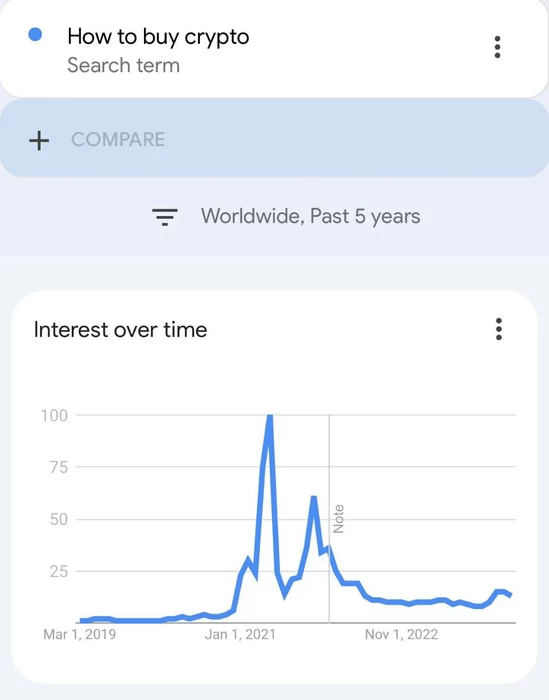Open the Interest over time three-dot menu
Screen dimensions: 549x700
tap(499, 329)
